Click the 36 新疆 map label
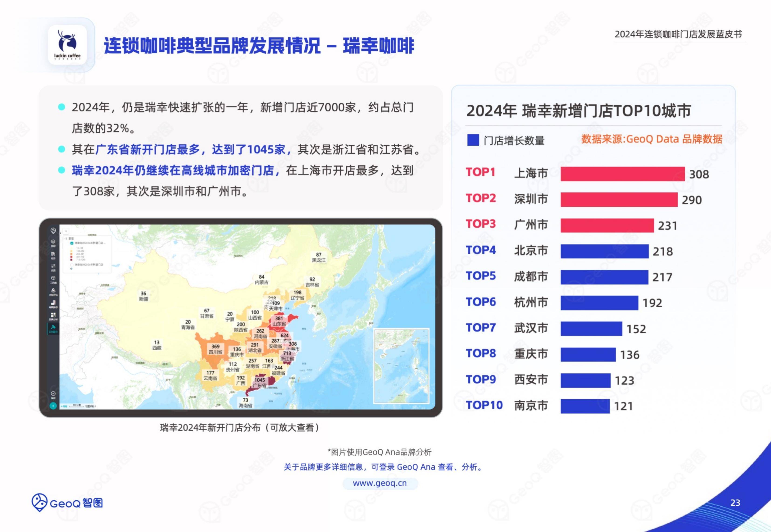771x532 pixels. tap(143, 296)
